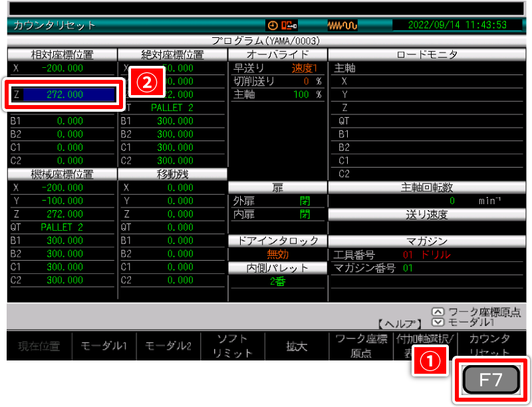Click the orange waveform status icon
This screenshot has width=532, height=407.
coord(342,25)
